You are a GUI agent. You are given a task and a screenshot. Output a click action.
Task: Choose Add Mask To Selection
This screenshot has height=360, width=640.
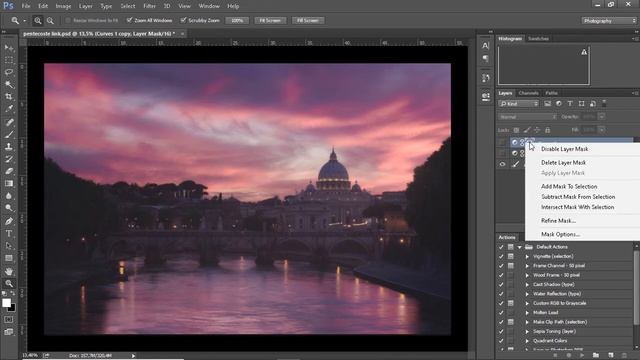tap(569, 186)
